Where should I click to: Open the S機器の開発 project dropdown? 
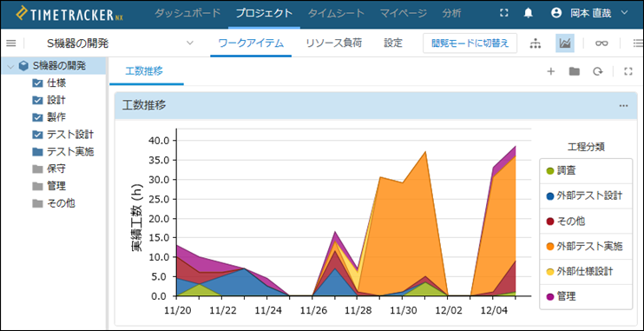tap(190, 43)
